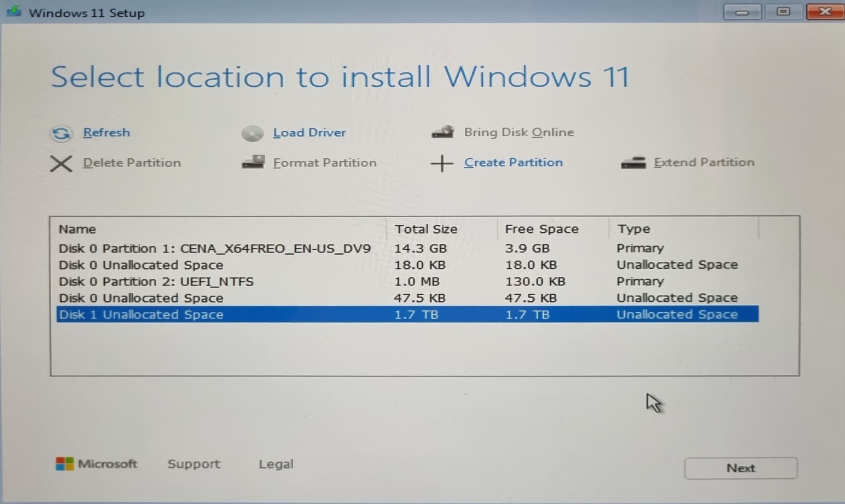845x504 pixels.
Task: Click the Extend Partition text link
Action: 704,162
